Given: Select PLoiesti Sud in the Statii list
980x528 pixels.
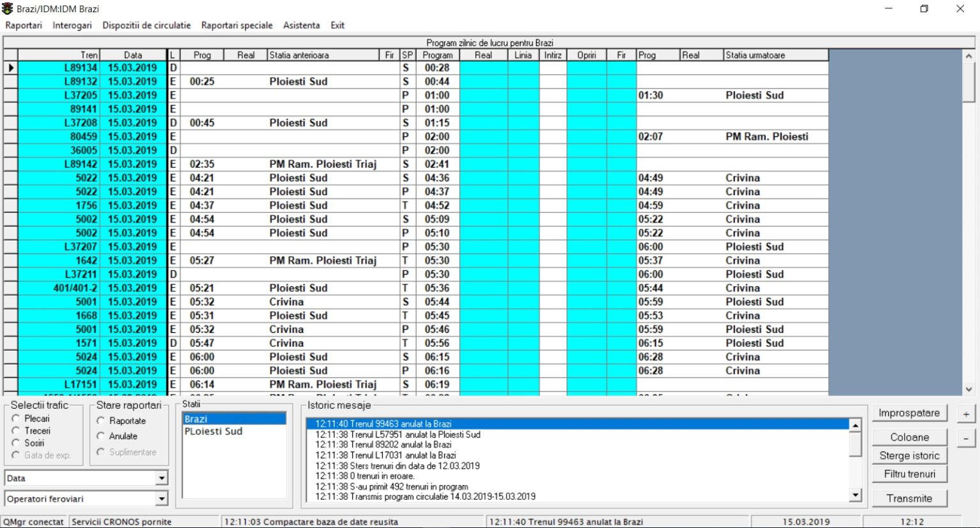Looking at the screenshot, I should click(x=234, y=431).
